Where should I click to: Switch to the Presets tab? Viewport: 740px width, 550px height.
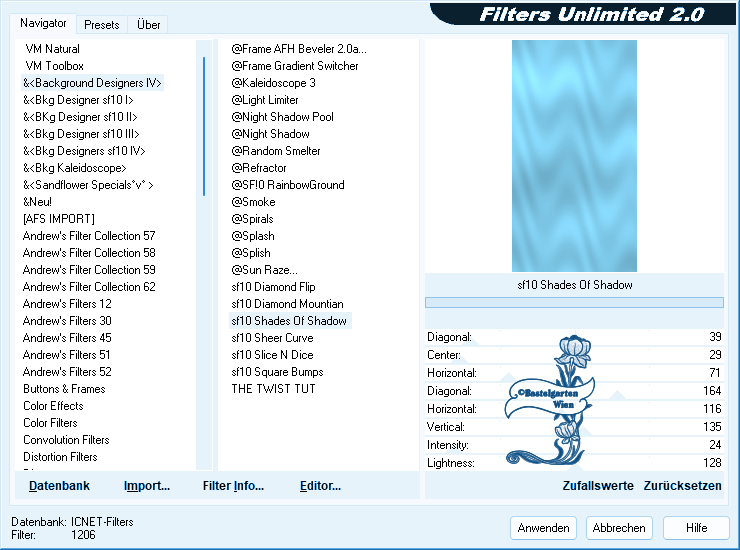[x=101, y=25]
